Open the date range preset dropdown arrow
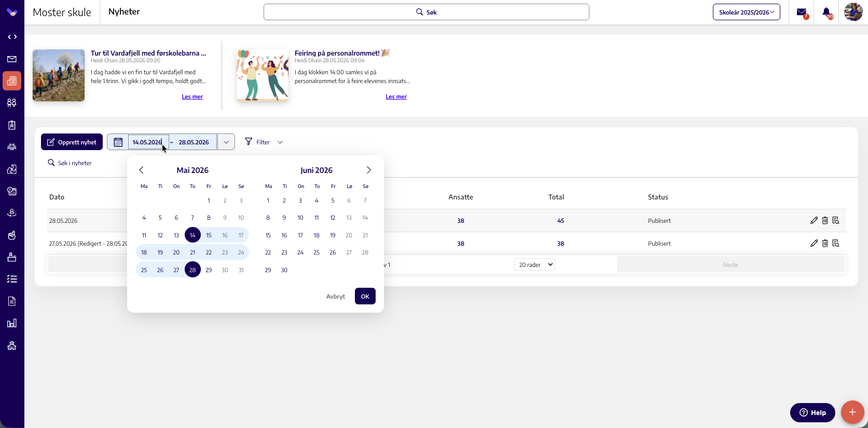The image size is (868, 428). pos(226,142)
